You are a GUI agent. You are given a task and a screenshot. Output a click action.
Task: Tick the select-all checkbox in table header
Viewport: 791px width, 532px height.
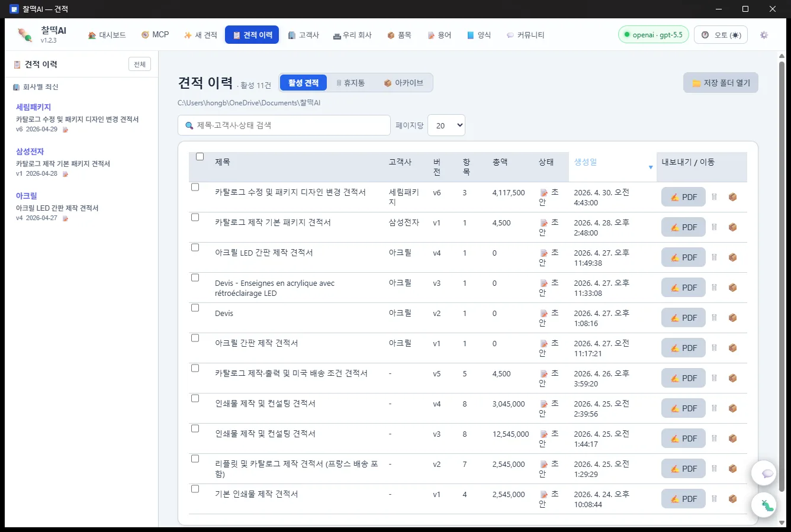(200, 157)
